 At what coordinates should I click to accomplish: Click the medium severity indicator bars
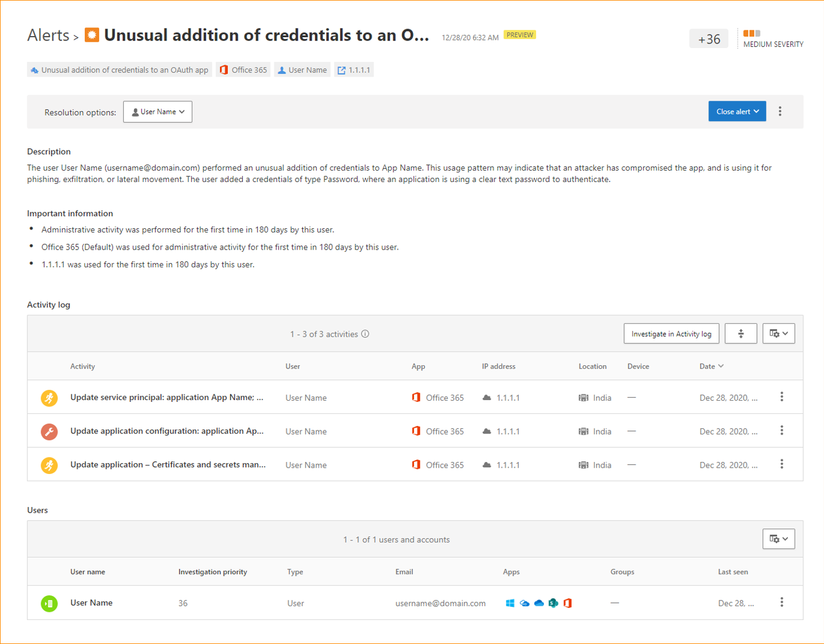pyautogui.click(x=752, y=34)
